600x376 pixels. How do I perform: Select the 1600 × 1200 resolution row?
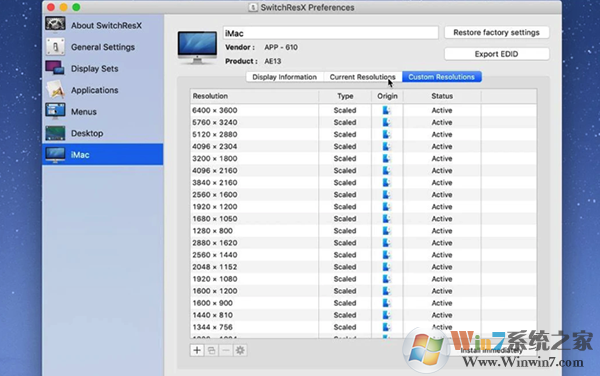364,291
